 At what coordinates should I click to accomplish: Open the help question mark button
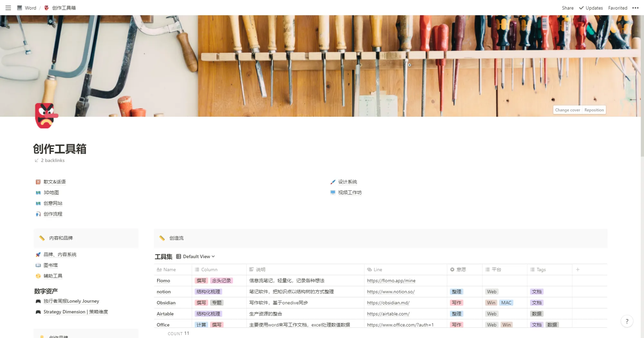tap(627, 321)
